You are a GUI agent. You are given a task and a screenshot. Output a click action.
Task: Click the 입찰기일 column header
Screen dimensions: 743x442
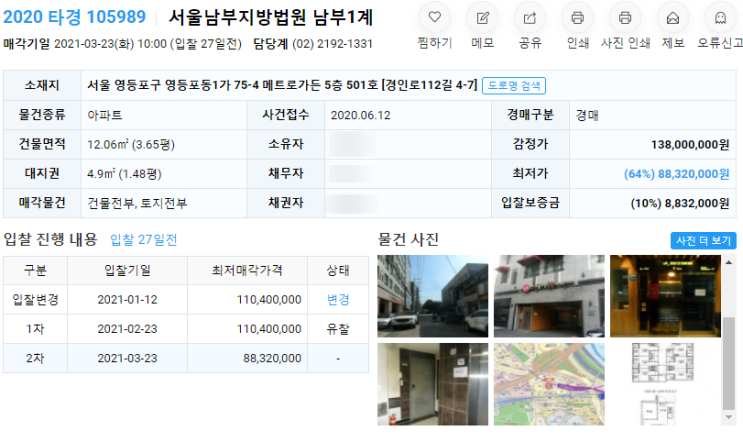pos(127,271)
